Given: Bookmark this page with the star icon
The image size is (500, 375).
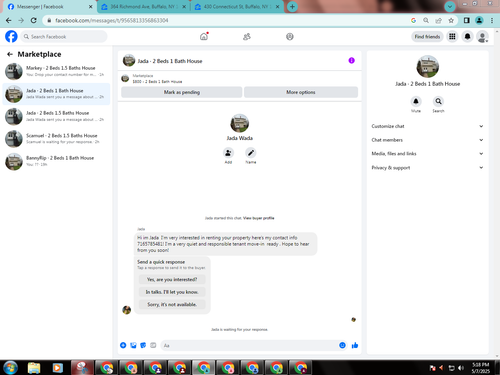Looking at the screenshot, I should 451,20.
